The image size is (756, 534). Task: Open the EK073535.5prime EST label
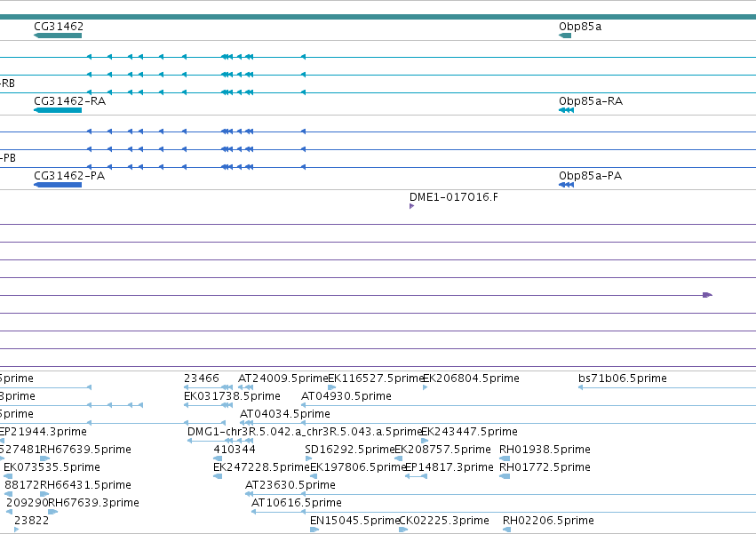52,467
